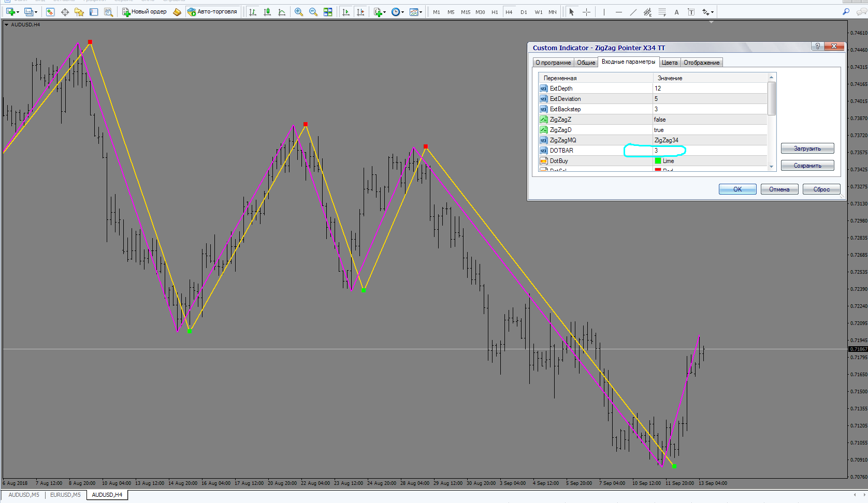Image resolution: width=868 pixels, height=503 pixels.
Task: Click the zoom in magnifier icon
Action: (x=299, y=12)
